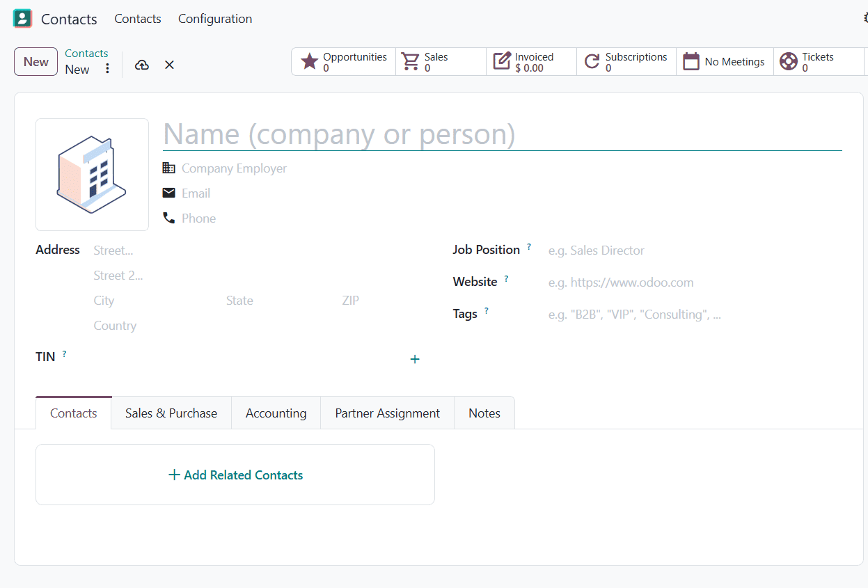
Task: Click the Name input field
Action: coord(502,134)
